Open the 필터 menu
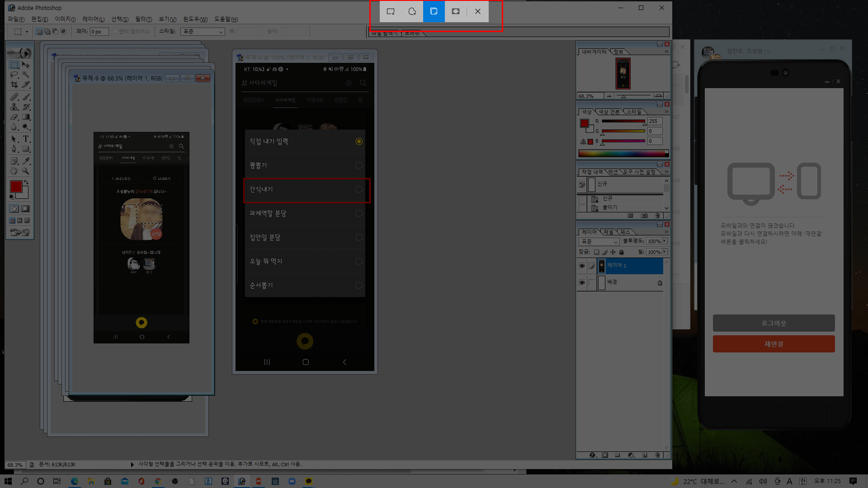 pos(143,19)
